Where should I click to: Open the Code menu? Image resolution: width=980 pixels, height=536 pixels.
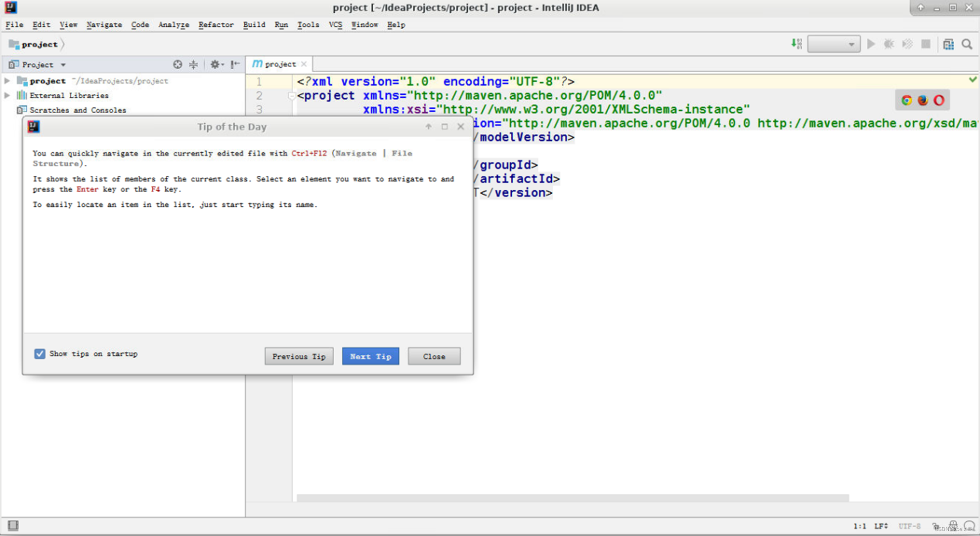click(x=140, y=25)
